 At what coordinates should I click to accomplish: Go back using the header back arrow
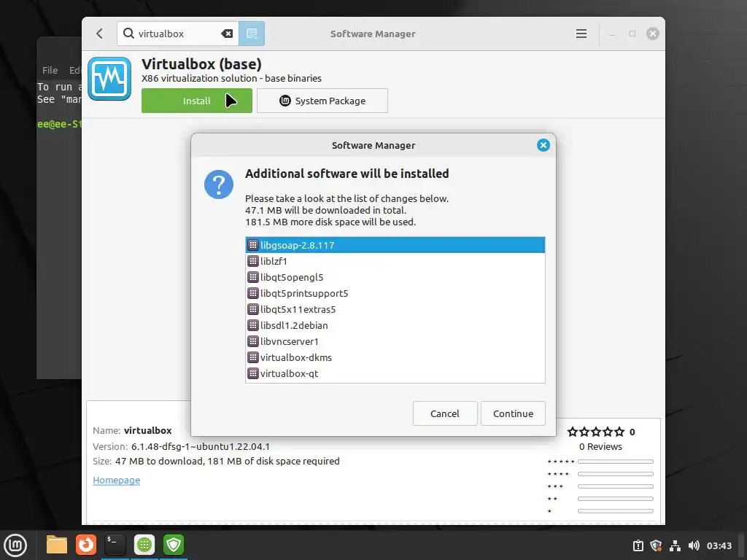[x=99, y=34]
